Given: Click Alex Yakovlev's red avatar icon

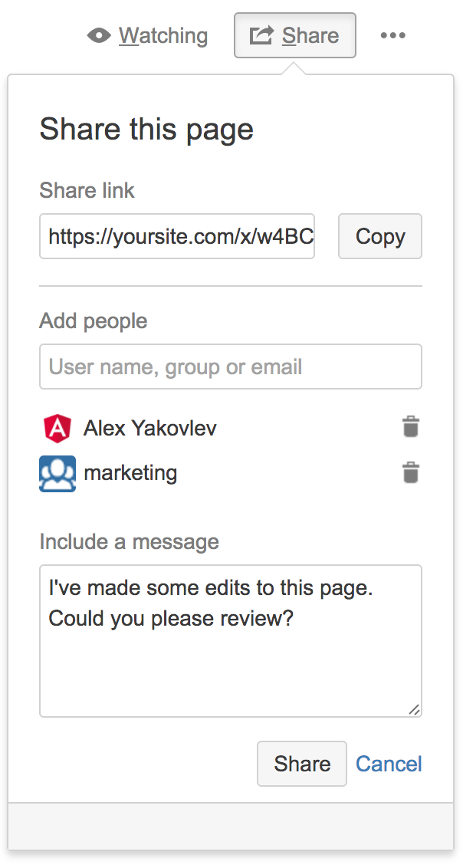Looking at the screenshot, I should (x=57, y=428).
